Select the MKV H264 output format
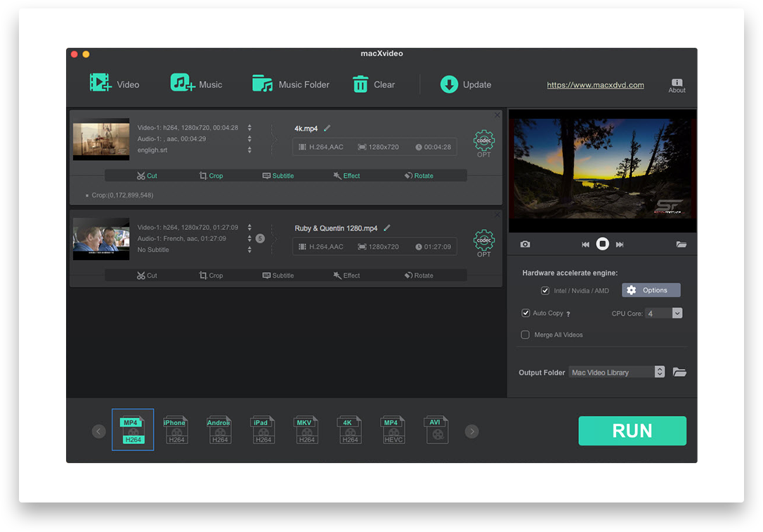 click(x=306, y=429)
